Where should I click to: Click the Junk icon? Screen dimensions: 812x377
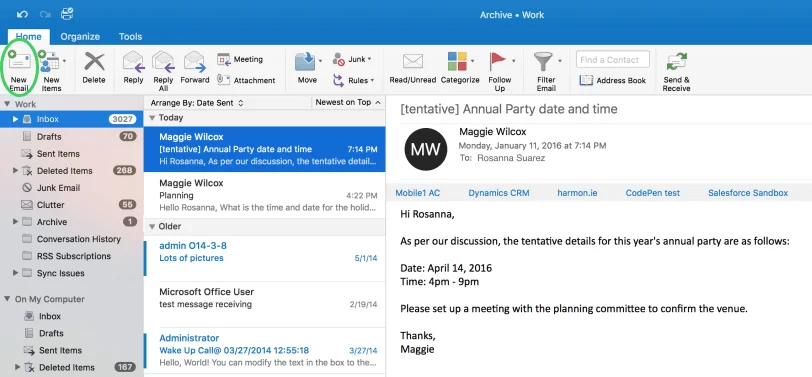pos(339,60)
